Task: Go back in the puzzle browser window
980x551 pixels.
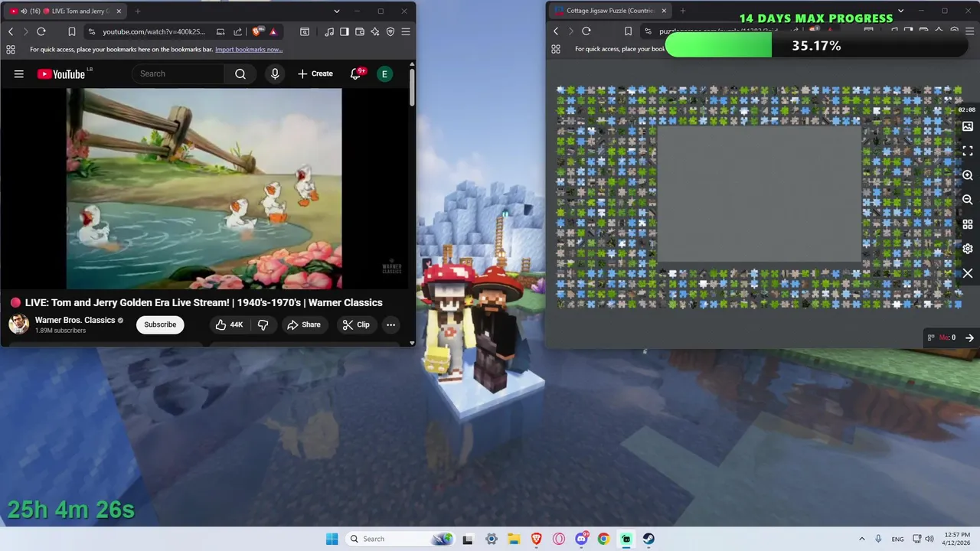Action: click(556, 31)
